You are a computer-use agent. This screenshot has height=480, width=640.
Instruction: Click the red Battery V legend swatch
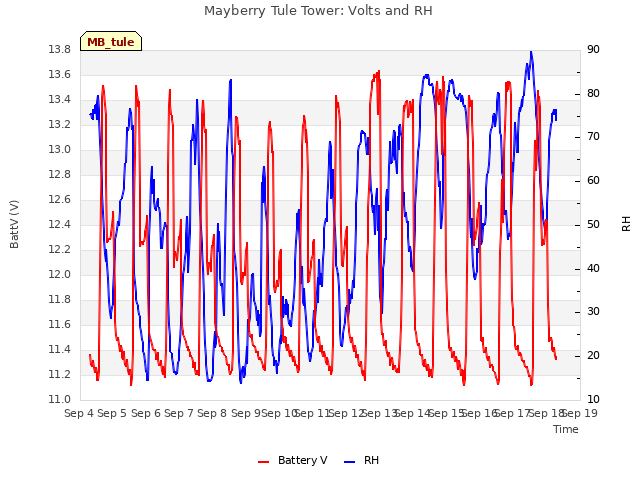(264, 462)
